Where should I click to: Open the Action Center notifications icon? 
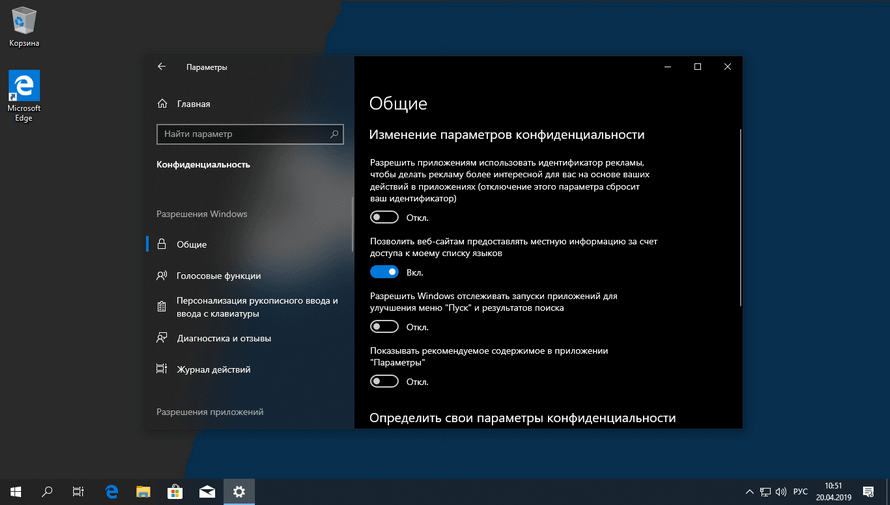coord(868,491)
